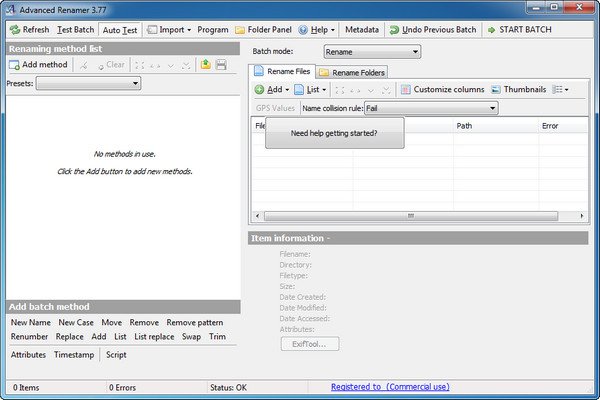
Task: Add a Timestamp batch method
Action: point(74,355)
